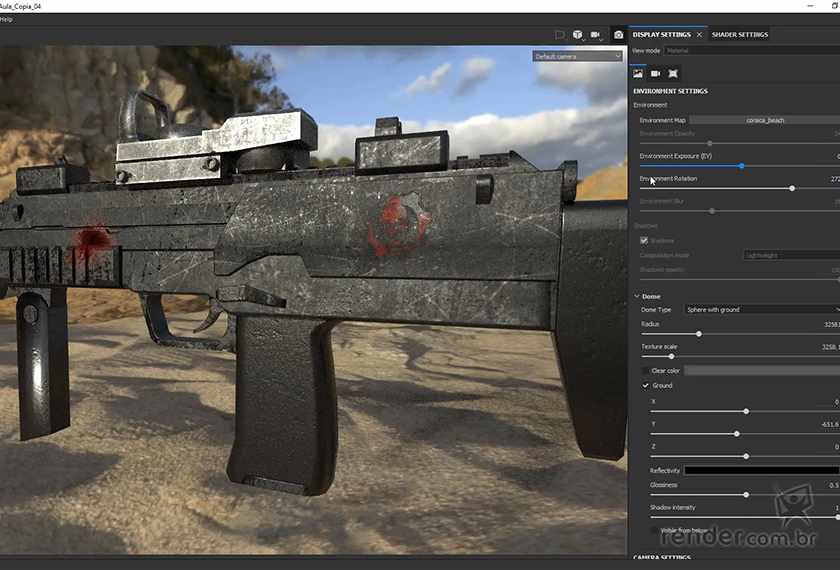Image resolution: width=840 pixels, height=570 pixels.
Task: Click the black Reflectivity color swatch
Action: (x=760, y=470)
